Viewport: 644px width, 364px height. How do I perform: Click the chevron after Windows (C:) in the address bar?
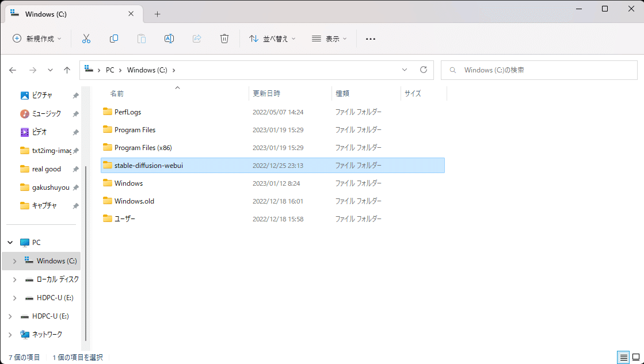pyautogui.click(x=174, y=70)
